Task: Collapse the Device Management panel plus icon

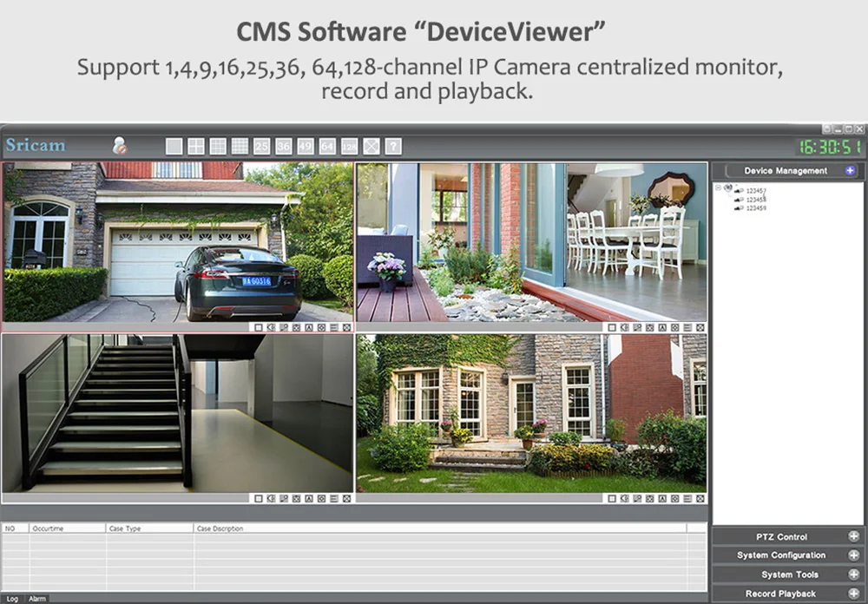Action: (x=851, y=170)
